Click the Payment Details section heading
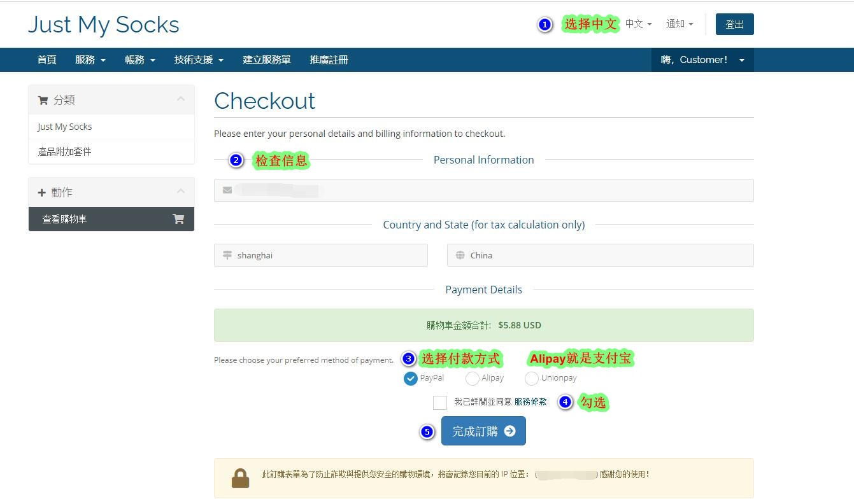 (483, 290)
